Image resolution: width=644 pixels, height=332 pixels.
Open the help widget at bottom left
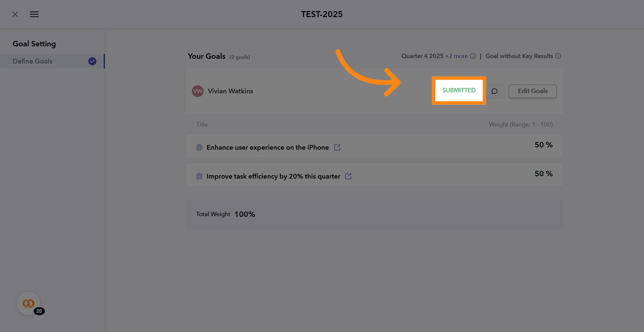click(x=29, y=303)
